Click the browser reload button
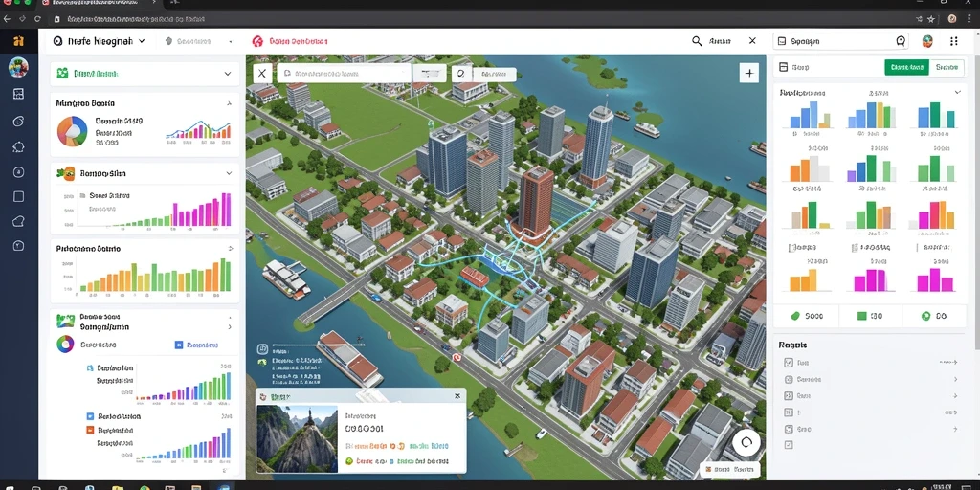This screenshot has height=490, width=980. pos(38,19)
